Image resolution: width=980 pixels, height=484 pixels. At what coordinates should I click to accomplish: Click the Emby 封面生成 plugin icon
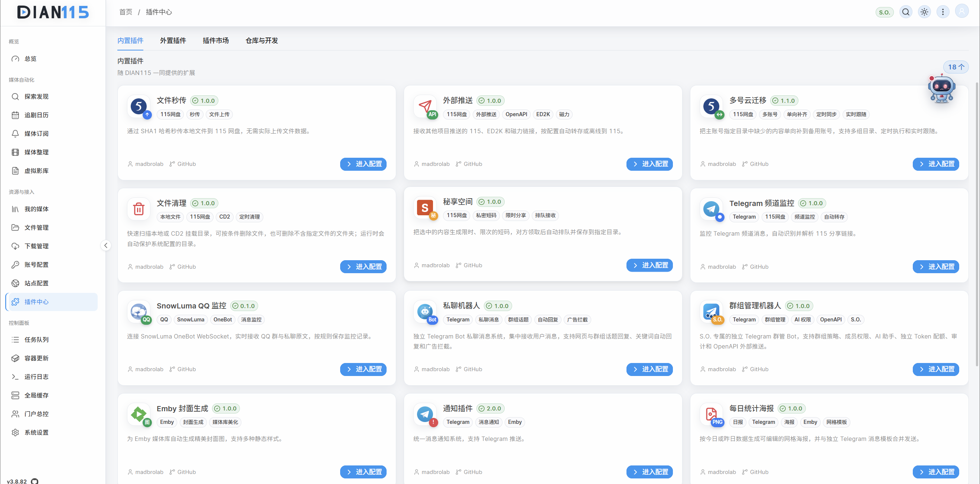click(x=139, y=415)
